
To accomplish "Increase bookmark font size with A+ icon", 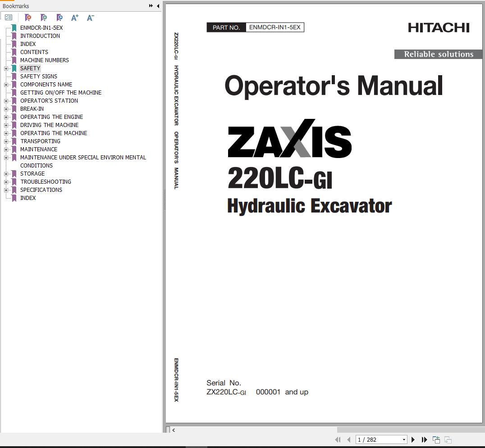I will coord(74,18).
